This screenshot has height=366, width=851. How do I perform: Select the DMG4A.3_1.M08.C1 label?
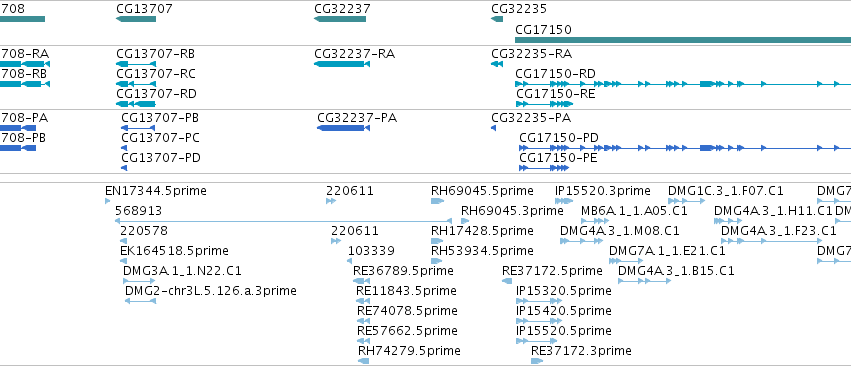(x=620, y=231)
